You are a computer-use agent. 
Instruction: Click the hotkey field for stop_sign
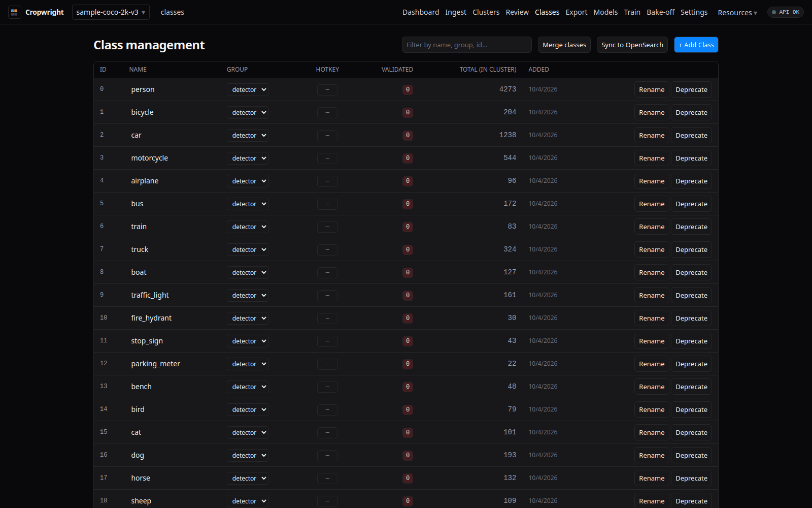[327, 341]
